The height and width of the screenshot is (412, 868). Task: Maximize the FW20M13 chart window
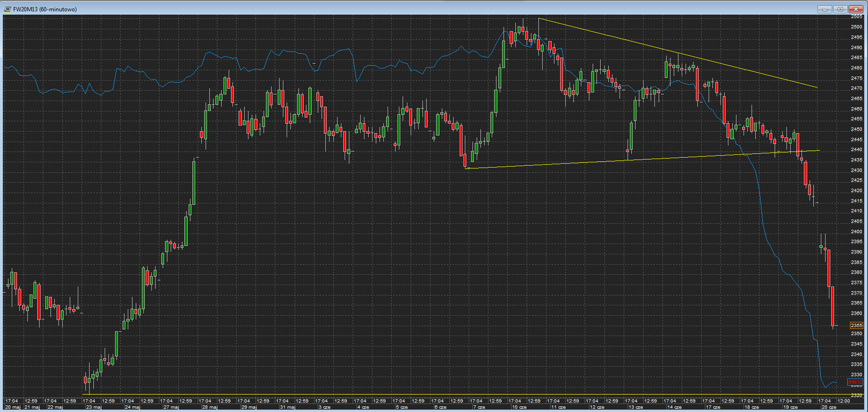[840, 9]
